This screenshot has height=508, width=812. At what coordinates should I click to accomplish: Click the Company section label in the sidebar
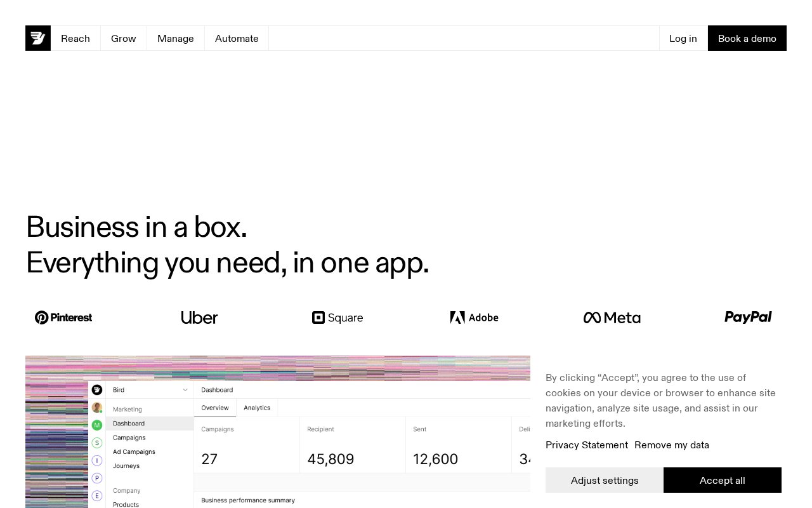(127, 491)
